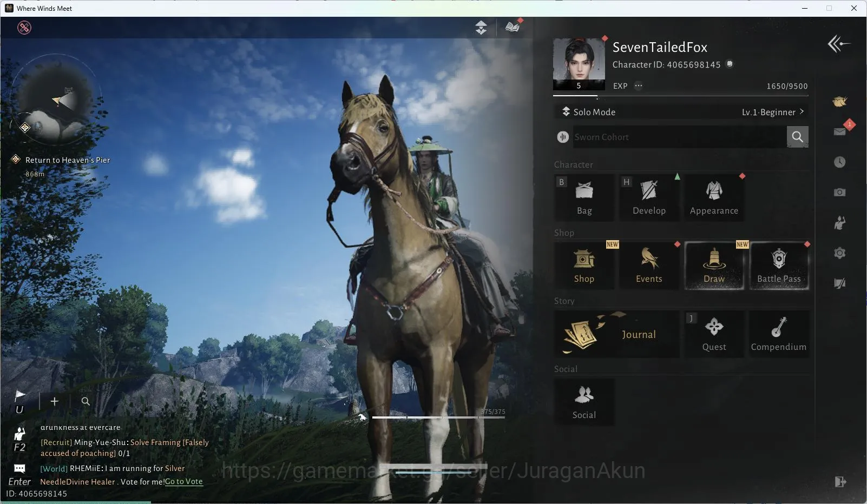
Task: Collapse the menu panel with the back arrow
Action: [x=838, y=44]
